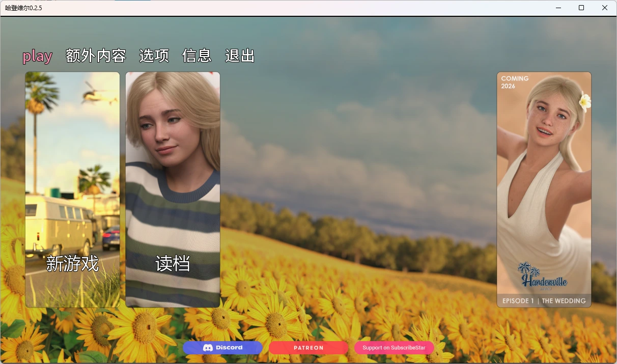Open the 读档 load game card

coord(173,189)
